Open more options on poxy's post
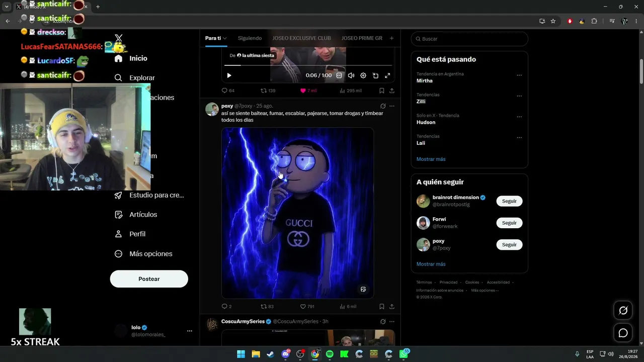This screenshot has height=362, width=644. click(392, 106)
